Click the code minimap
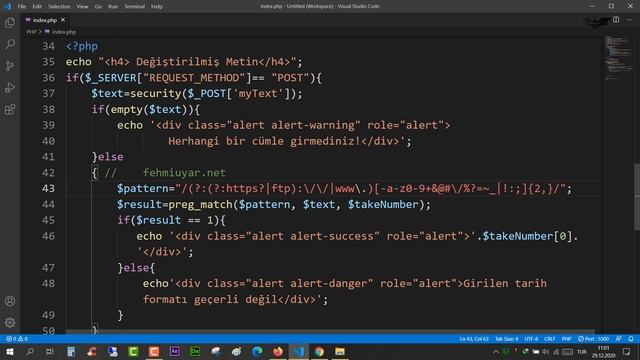Image resolution: width=640 pixels, height=360 pixels. point(618,57)
